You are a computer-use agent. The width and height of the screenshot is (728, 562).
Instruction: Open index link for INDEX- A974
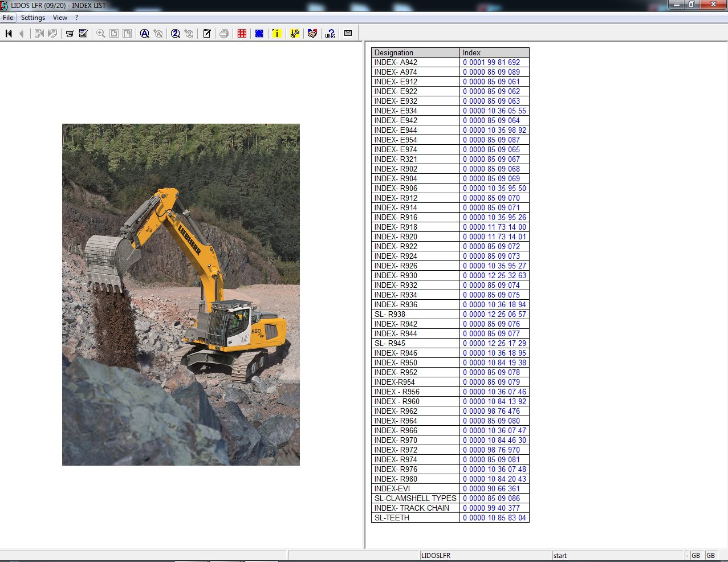491,72
